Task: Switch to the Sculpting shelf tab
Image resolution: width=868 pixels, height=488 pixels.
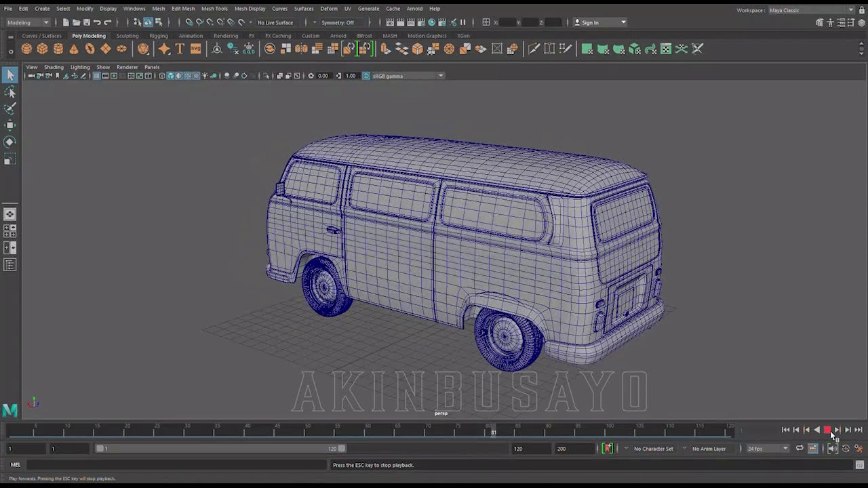Action: click(127, 36)
